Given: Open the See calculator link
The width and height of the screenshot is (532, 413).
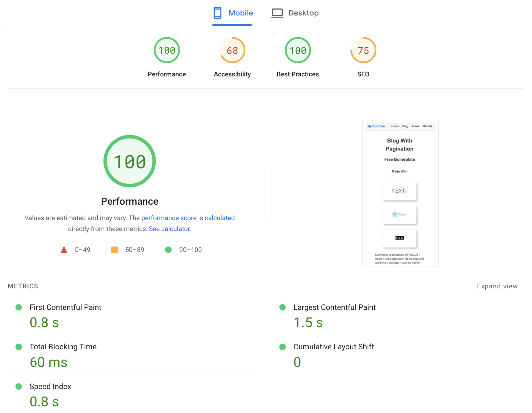Looking at the screenshot, I should point(169,229).
